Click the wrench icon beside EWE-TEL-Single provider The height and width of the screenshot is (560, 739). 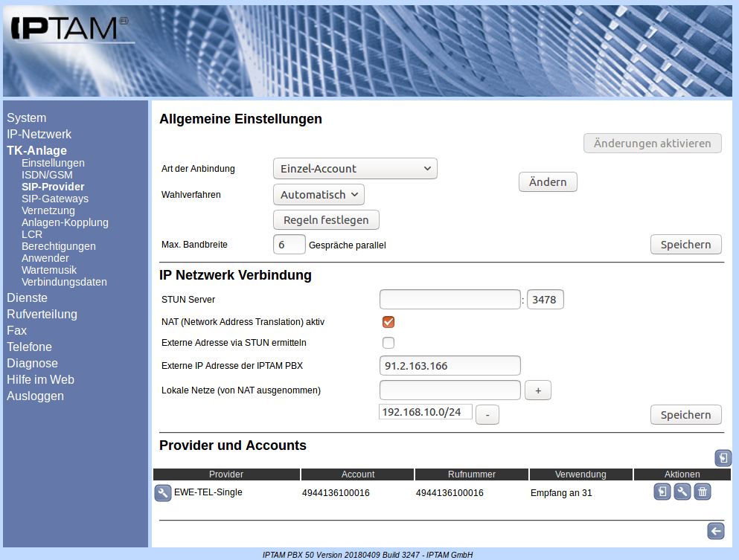click(163, 493)
